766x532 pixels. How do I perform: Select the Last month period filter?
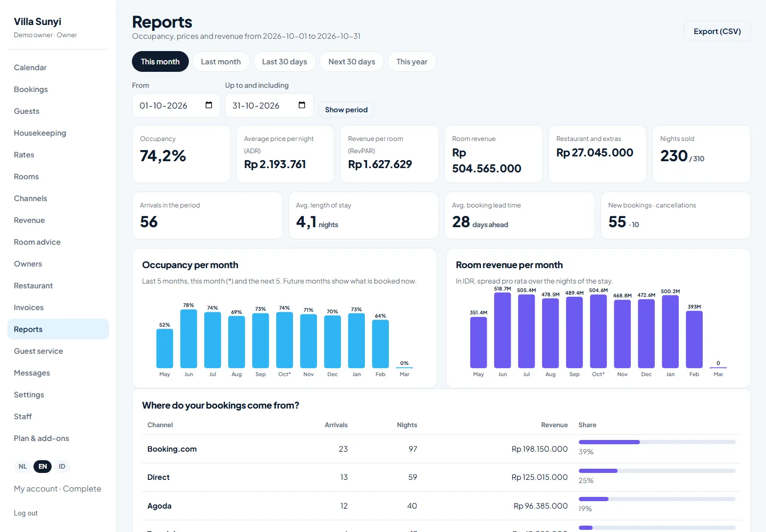coord(221,62)
